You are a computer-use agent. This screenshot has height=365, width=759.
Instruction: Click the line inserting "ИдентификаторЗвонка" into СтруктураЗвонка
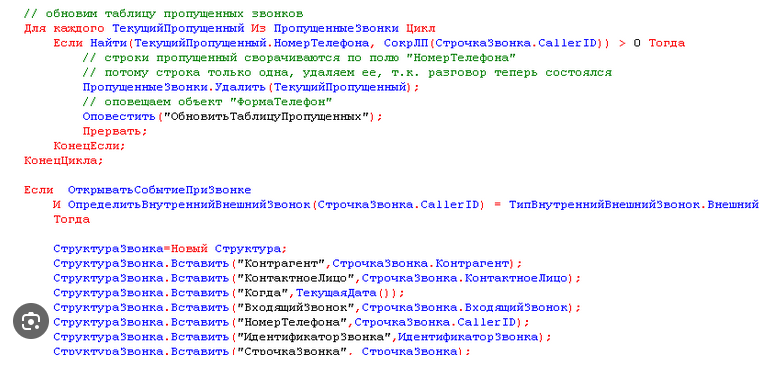click(x=303, y=337)
